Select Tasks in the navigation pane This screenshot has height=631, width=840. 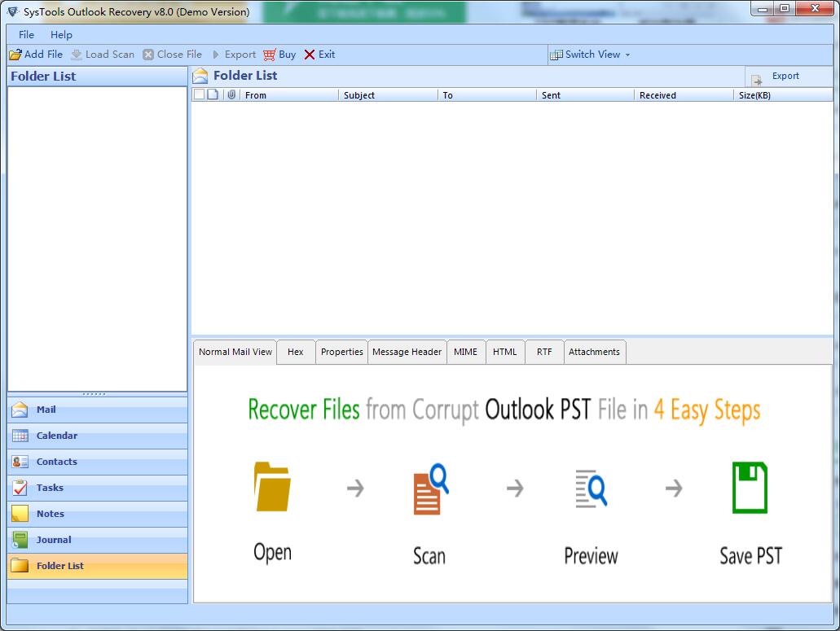[98, 488]
